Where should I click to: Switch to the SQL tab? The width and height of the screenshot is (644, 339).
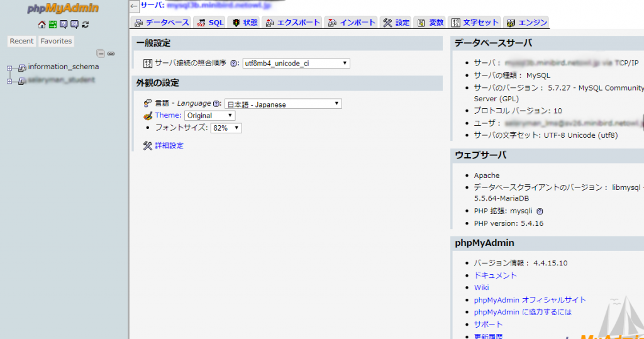tap(210, 23)
